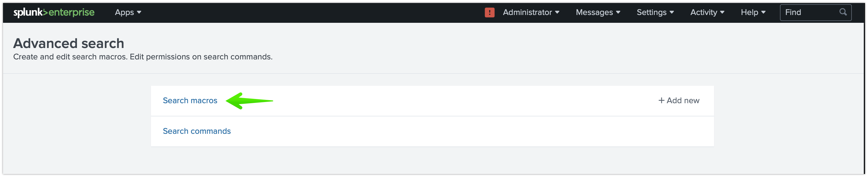
Task: Open the Help menu
Action: click(x=753, y=13)
